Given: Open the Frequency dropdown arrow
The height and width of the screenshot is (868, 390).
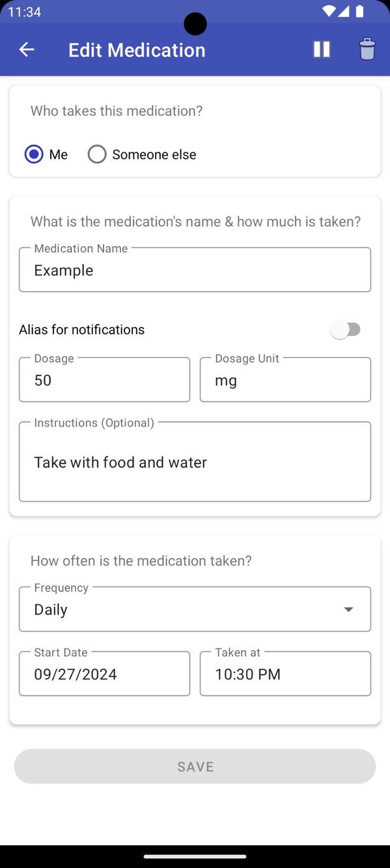Looking at the screenshot, I should coord(348,609).
